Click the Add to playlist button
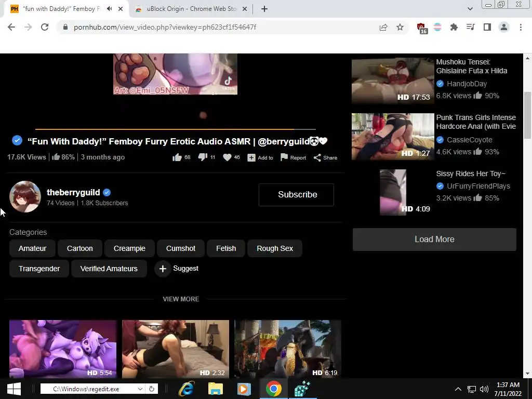The height and width of the screenshot is (399, 532). [x=260, y=157]
